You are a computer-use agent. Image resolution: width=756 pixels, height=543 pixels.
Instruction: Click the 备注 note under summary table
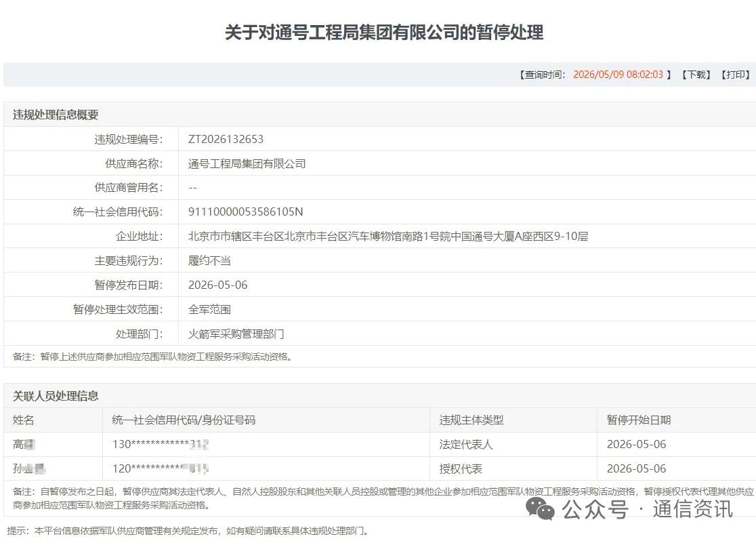point(152,357)
